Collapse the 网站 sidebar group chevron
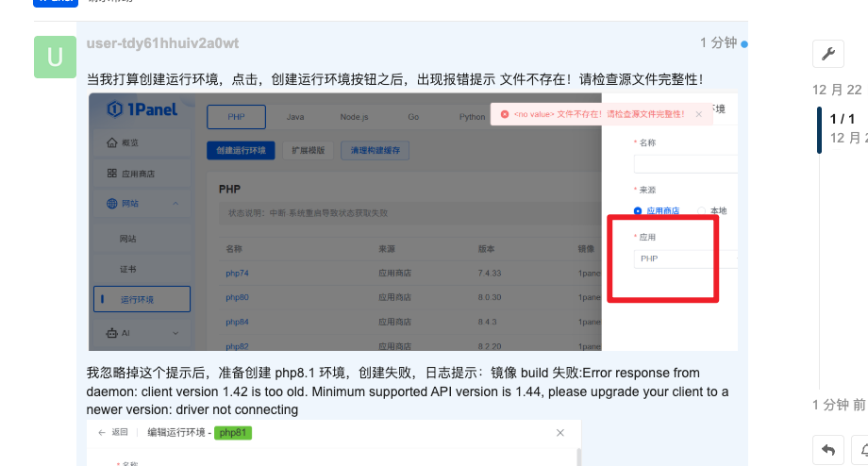The height and width of the screenshot is (466, 868). click(x=175, y=204)
